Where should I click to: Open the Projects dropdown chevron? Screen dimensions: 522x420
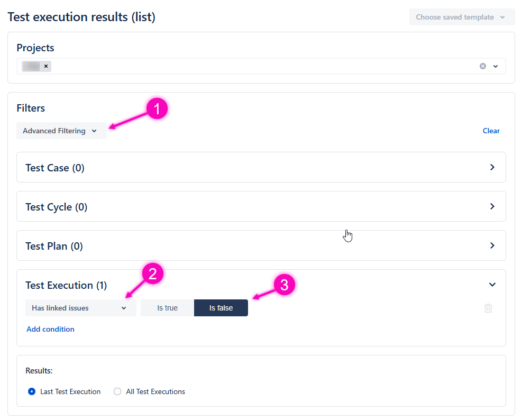[496, 66]
